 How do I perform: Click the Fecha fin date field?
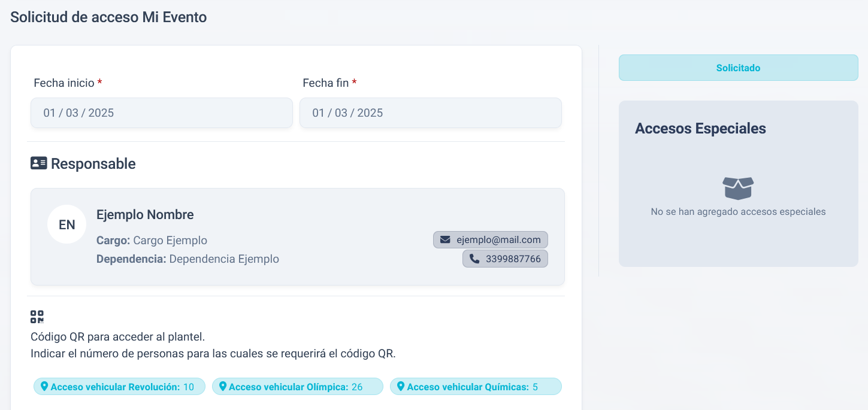click(430, 113)
